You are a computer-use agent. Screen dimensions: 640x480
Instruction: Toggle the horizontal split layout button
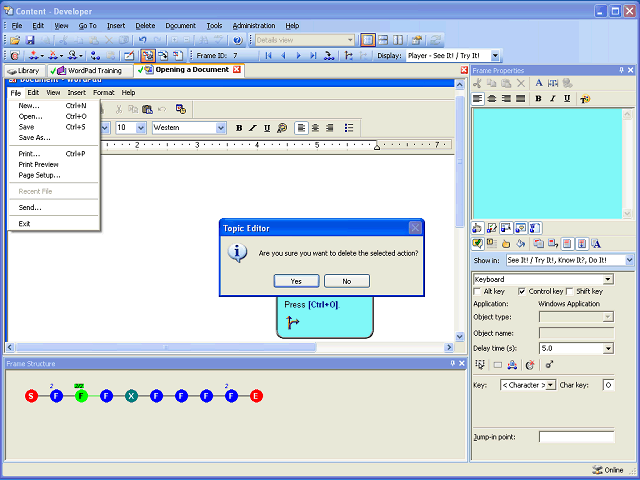(383, 40)
